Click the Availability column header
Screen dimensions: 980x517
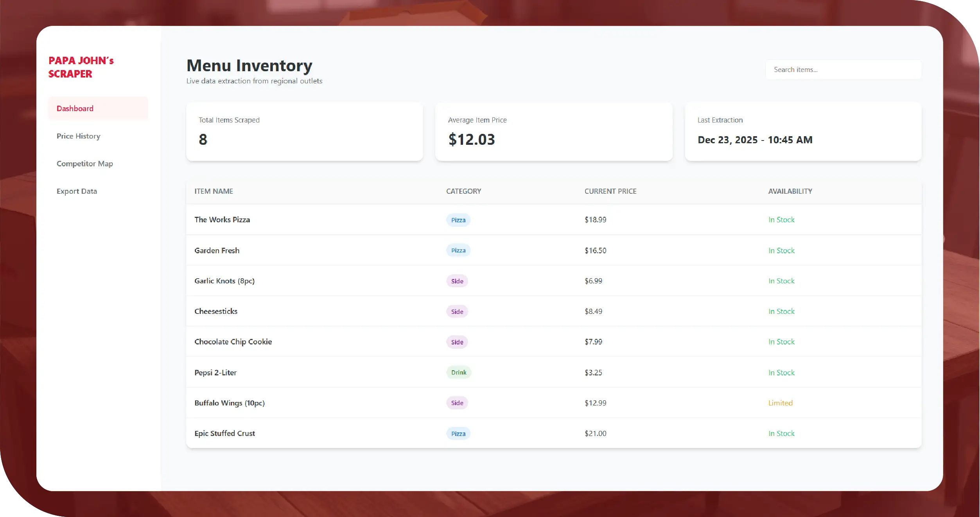pos(790,191)
